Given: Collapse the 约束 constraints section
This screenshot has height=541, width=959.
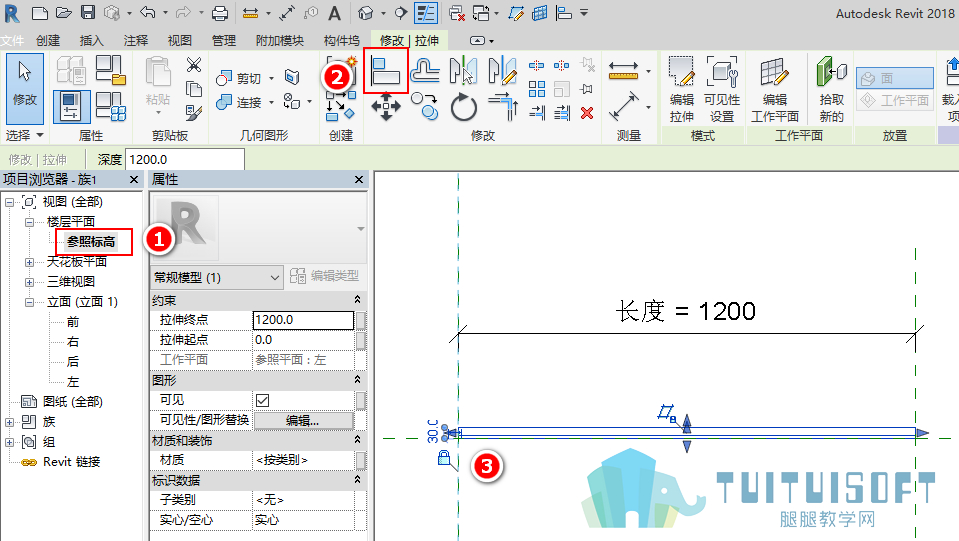Looking at the screenshot, I should [357, 300].
